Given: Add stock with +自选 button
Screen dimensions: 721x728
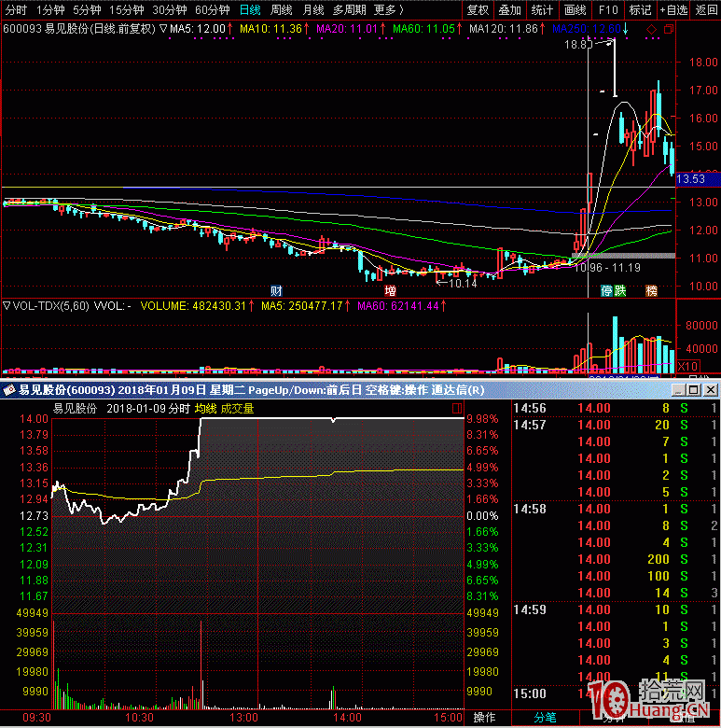Looking at the screenshot, I should point(673,9).
